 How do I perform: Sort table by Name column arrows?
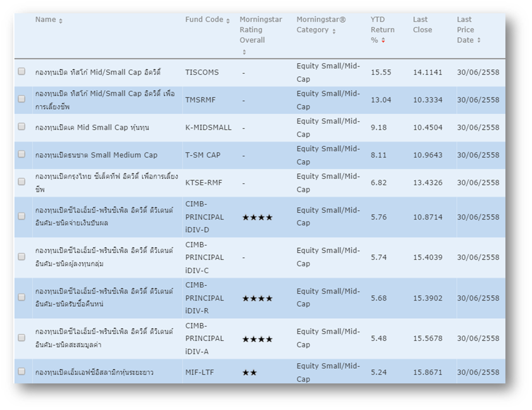(x=61, y=21)
